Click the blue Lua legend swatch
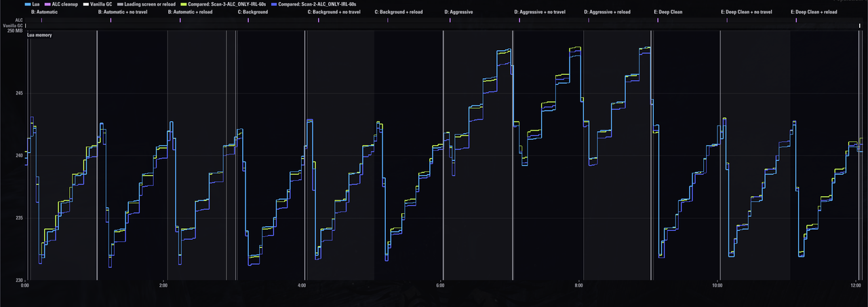This screenshot has height=307, width=868. pyautogui.click(x=27, y=4)
